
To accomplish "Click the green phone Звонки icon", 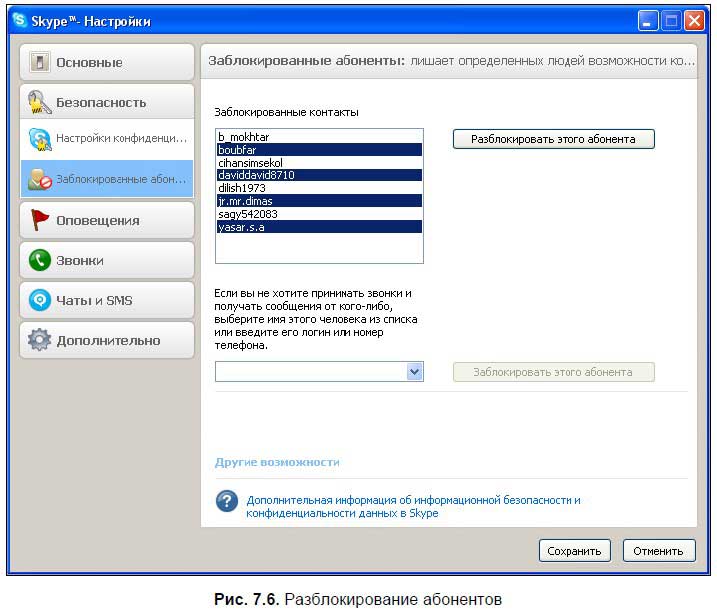I will coord(40,260).
